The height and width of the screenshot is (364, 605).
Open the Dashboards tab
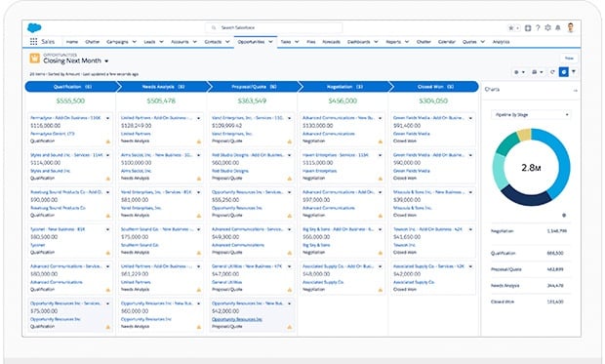[358, 42]
